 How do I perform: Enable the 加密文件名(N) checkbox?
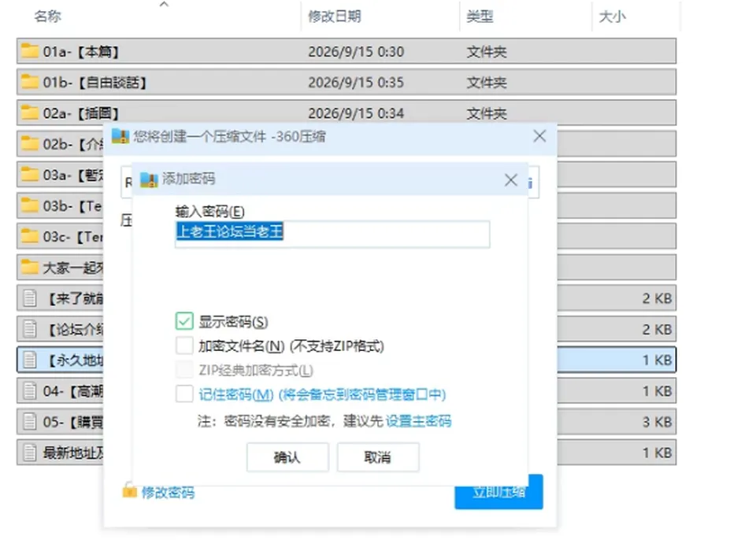click(184, 346)
